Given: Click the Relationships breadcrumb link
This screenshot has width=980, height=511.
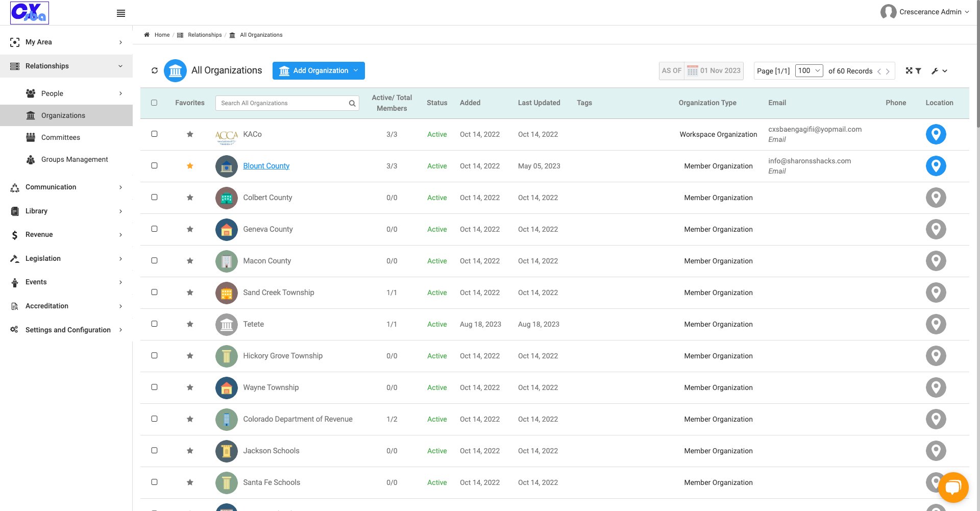Looking at the screenshot, I should (x=205, y=35).
